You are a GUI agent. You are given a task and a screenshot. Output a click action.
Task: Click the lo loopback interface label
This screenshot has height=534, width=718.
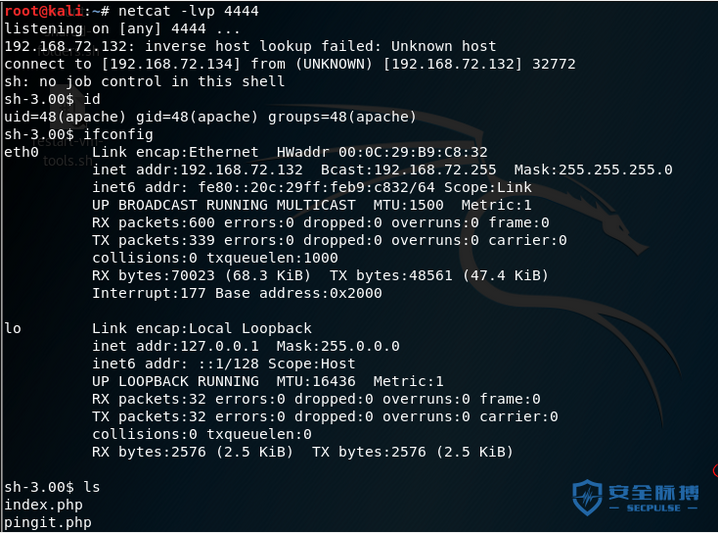[13, 328]
